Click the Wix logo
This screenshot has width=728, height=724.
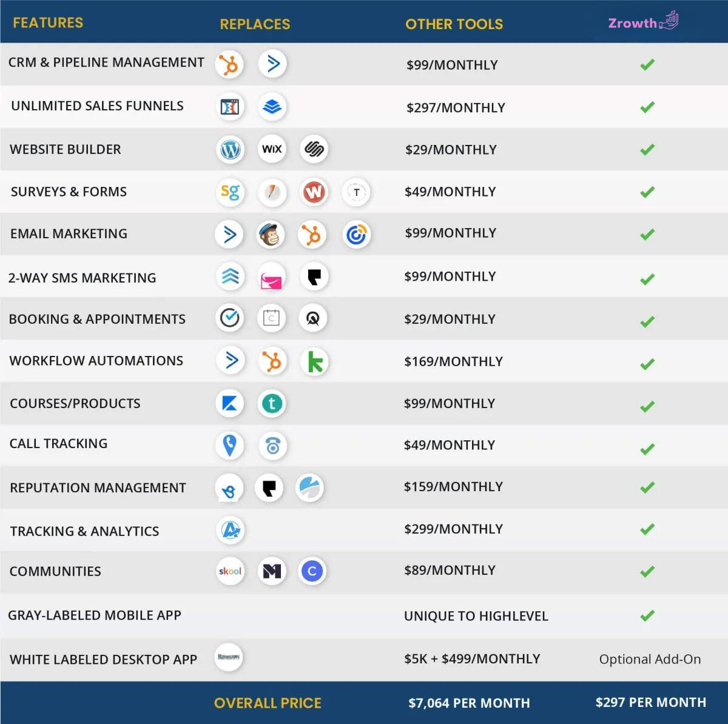(272, 149)
